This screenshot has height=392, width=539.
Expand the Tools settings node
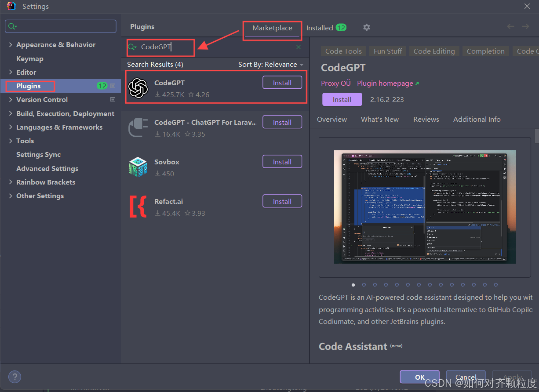11,141
